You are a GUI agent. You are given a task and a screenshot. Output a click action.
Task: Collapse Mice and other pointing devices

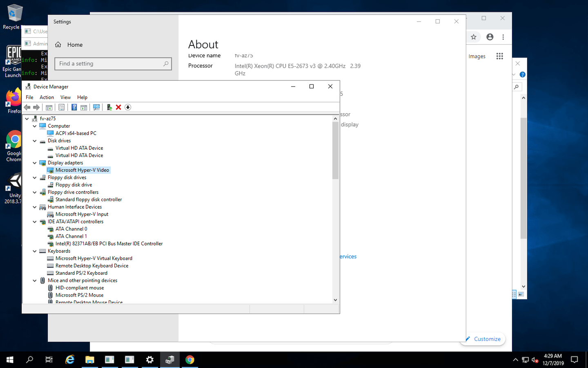pyautogui.click(x=35, y=280)
